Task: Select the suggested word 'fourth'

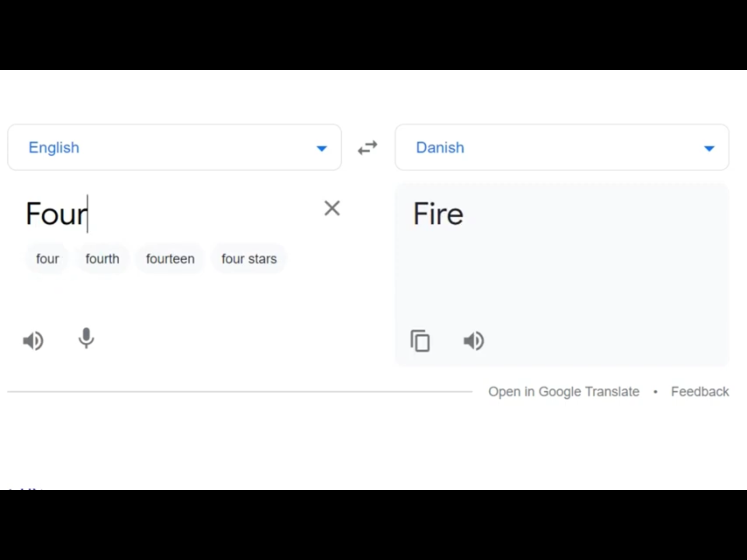Action: coord(102,259)
